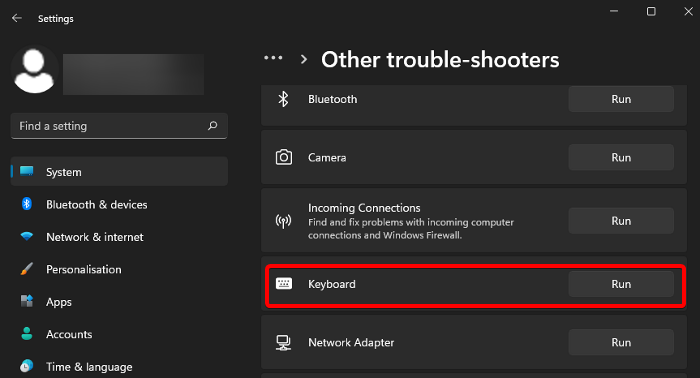Screen dimensions: 700x378
Task: Click the Bluetooth trouble-shooter symbol icon
Action: click(283, 99)
